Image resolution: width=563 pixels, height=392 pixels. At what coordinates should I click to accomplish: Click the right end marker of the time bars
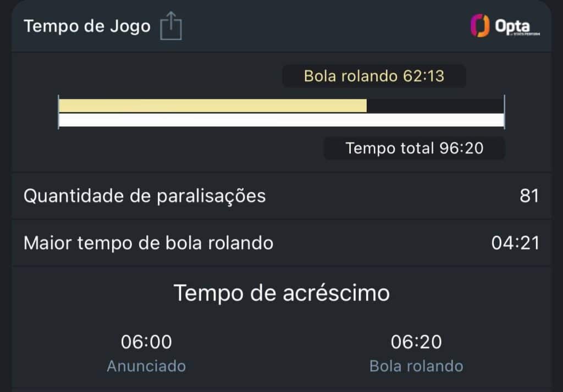(x=504, y=113)
